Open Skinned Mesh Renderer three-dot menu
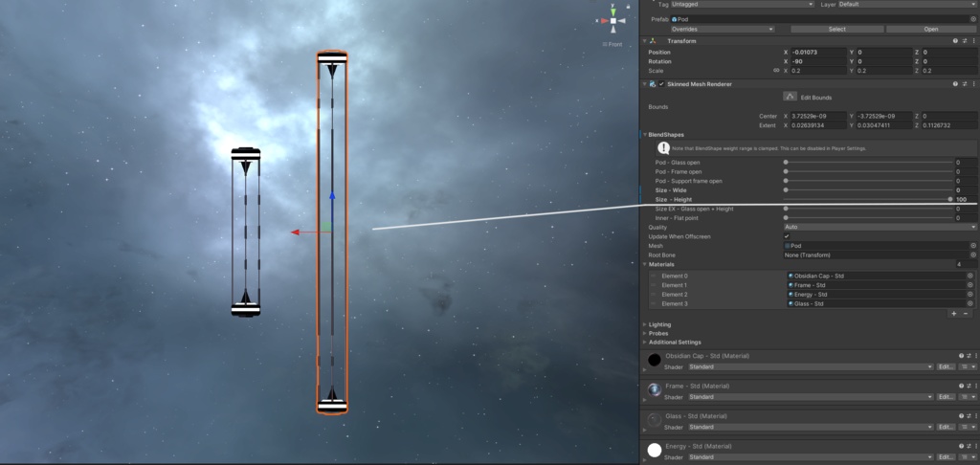980x465 pixels. (x=973, y=84)
